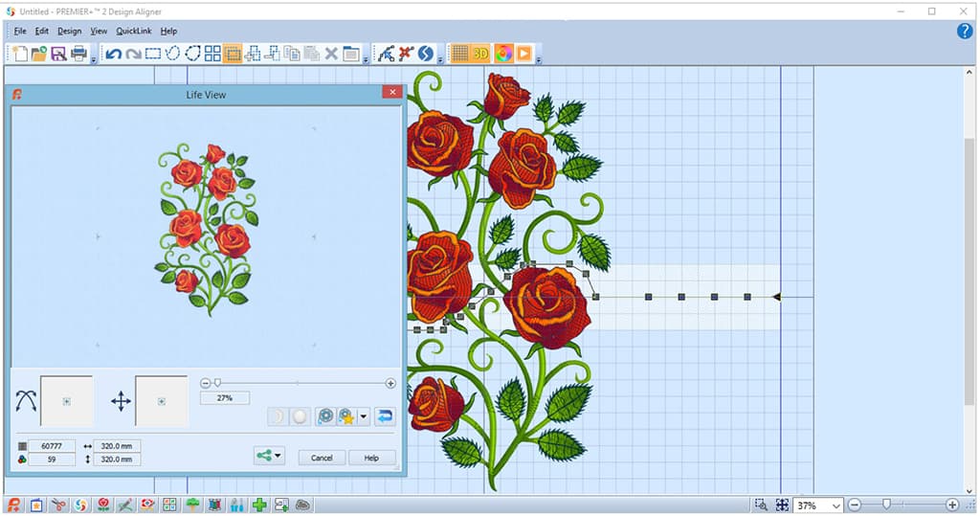The height and width of the screenshot is (516, 980).
Task: Click the blue Help question mark icon
Action: (965, 31)
